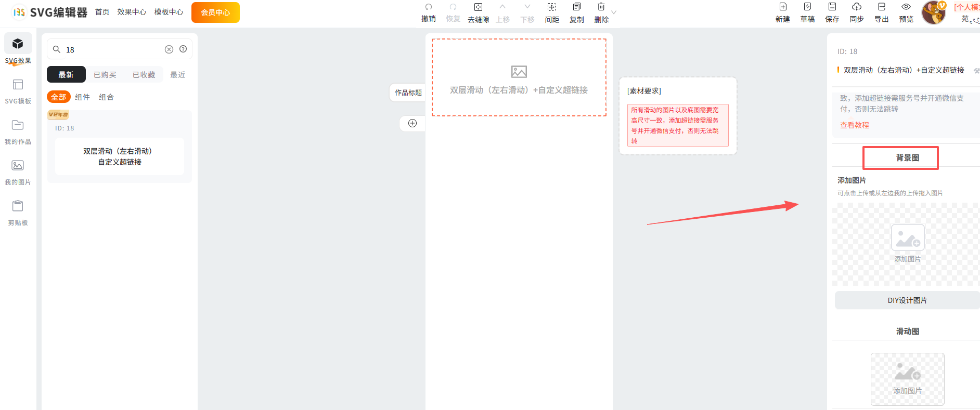
Task: Select the 全部 filter pill
Action: click(58, 97)
